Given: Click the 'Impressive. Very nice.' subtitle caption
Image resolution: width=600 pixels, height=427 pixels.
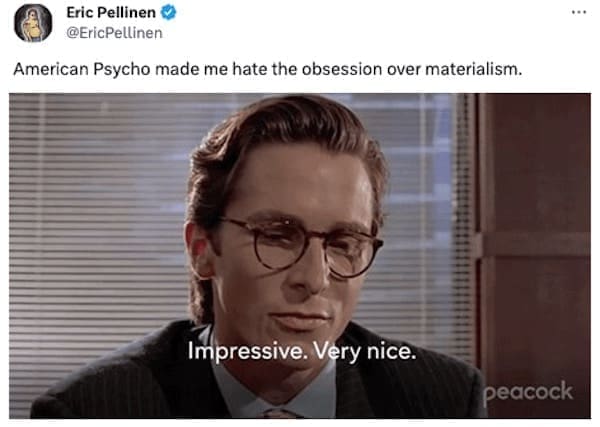Looking at the screenshot, I should tap(302, 351).
